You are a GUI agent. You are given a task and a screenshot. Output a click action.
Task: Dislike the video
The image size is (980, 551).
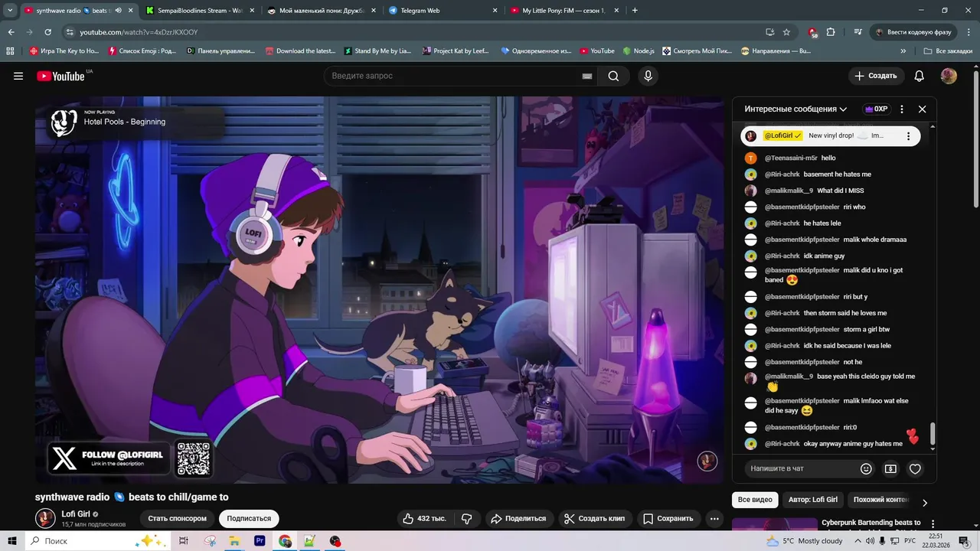(x=466, y=518)
